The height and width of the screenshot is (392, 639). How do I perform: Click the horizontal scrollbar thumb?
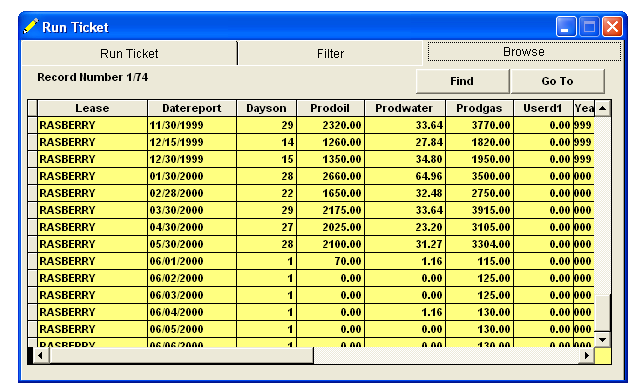click(x=181, y=355)
